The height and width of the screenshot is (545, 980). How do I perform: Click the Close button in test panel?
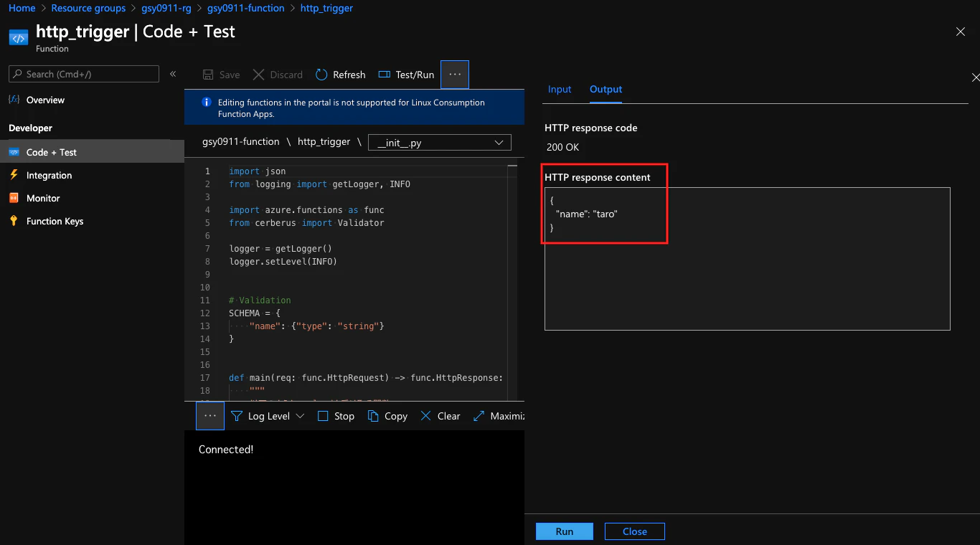pyautogui.click(x=635, y=531)
